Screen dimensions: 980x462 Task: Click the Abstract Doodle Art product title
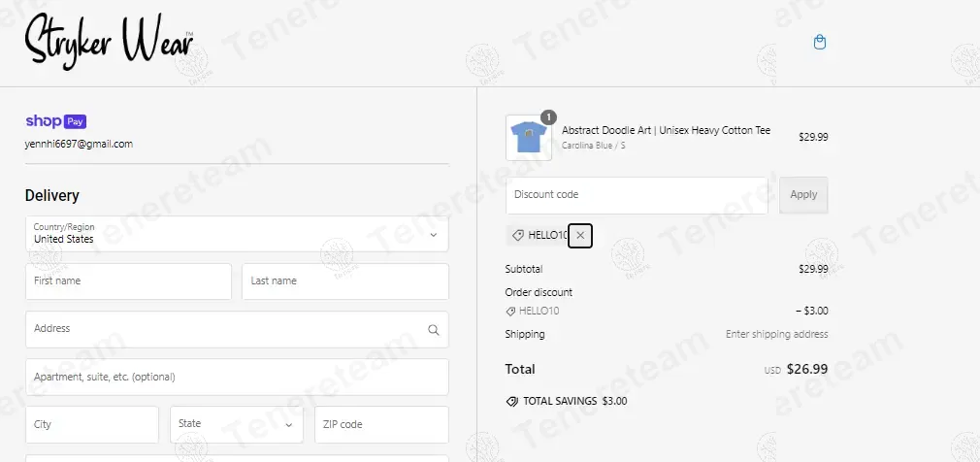pyautogui.click(x=667, y=130)
